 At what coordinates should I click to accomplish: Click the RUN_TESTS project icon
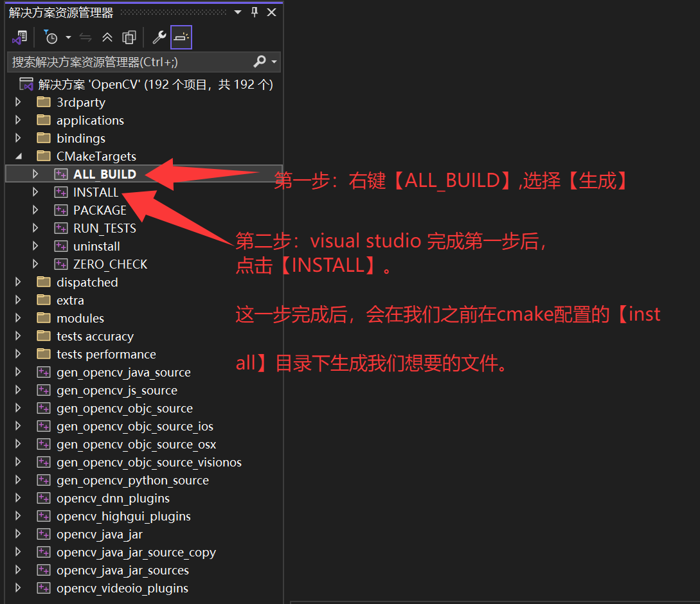pos(60,228)
